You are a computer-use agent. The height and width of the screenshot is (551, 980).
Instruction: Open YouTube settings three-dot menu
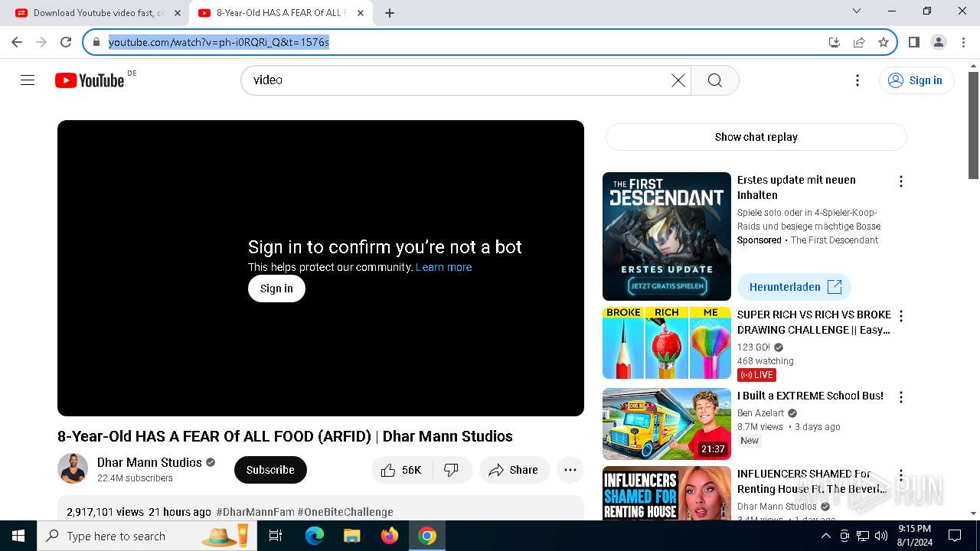point(857,80)
